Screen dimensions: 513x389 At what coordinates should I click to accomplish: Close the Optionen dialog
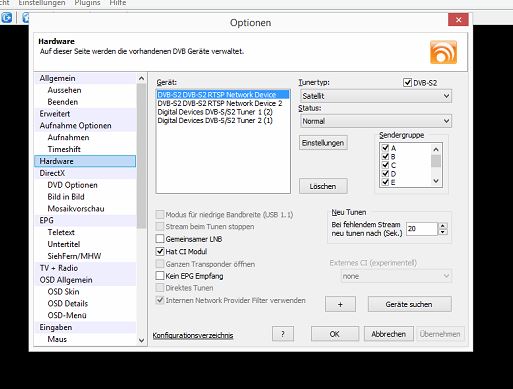[x=458, y=20]
